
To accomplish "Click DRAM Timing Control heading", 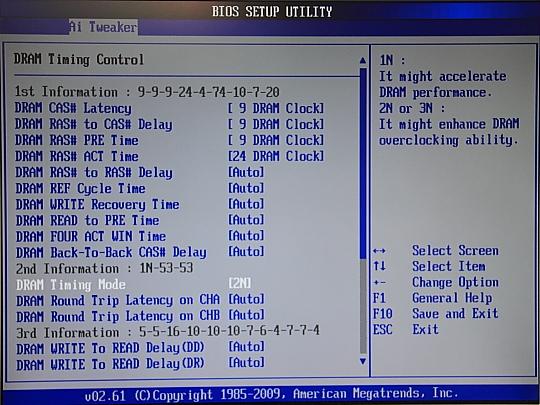I will point(79,60).
